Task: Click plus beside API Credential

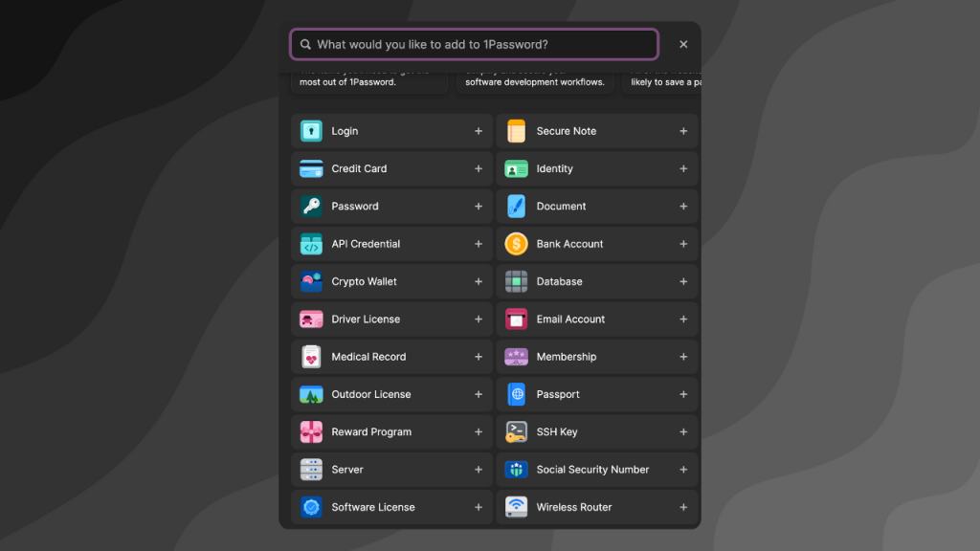Action: click(x=479, y=244)
